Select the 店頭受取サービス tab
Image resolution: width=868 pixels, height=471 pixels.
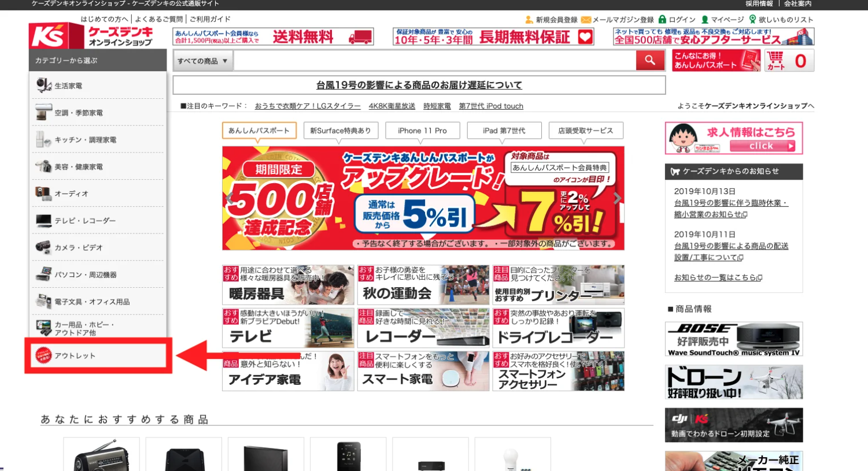pyautogui.click(x=586, y=131)
